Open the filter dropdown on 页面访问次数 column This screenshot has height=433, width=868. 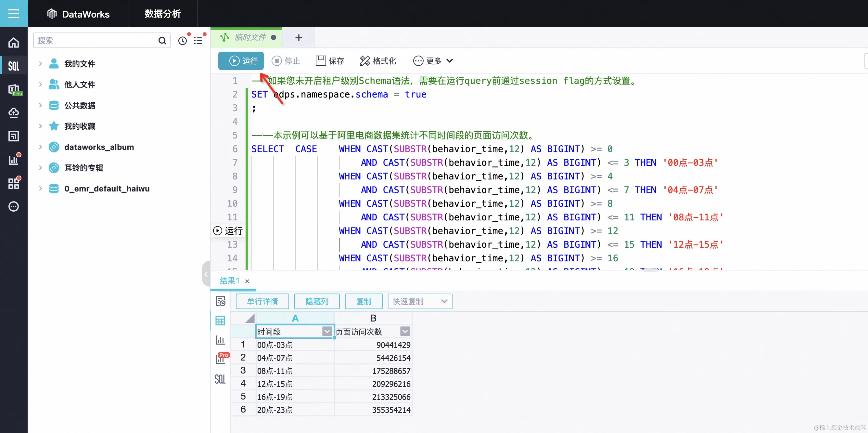[x=405, y=332]
